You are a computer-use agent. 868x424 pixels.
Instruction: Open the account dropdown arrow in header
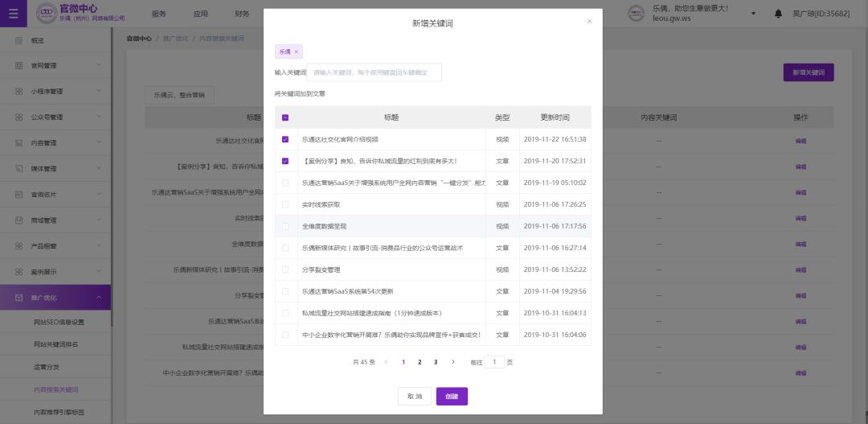pyautogui.click(x=753, y=14)
